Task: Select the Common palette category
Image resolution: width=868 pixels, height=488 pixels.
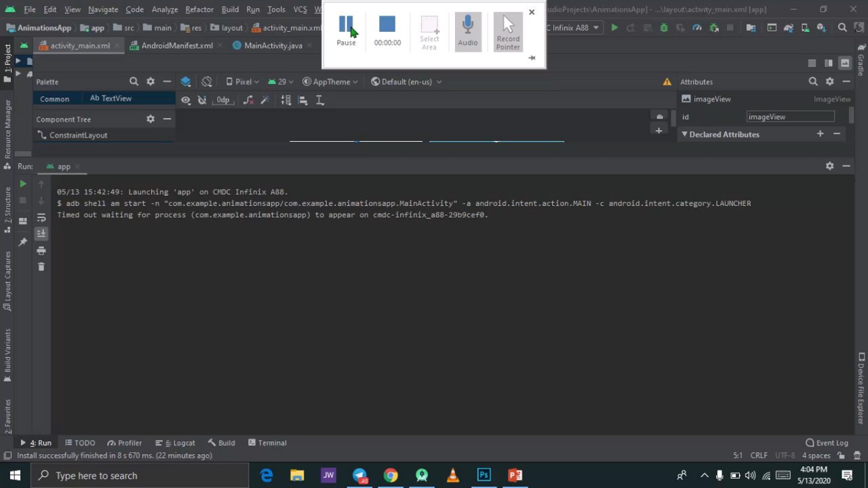Action: (x=54, y=99)
